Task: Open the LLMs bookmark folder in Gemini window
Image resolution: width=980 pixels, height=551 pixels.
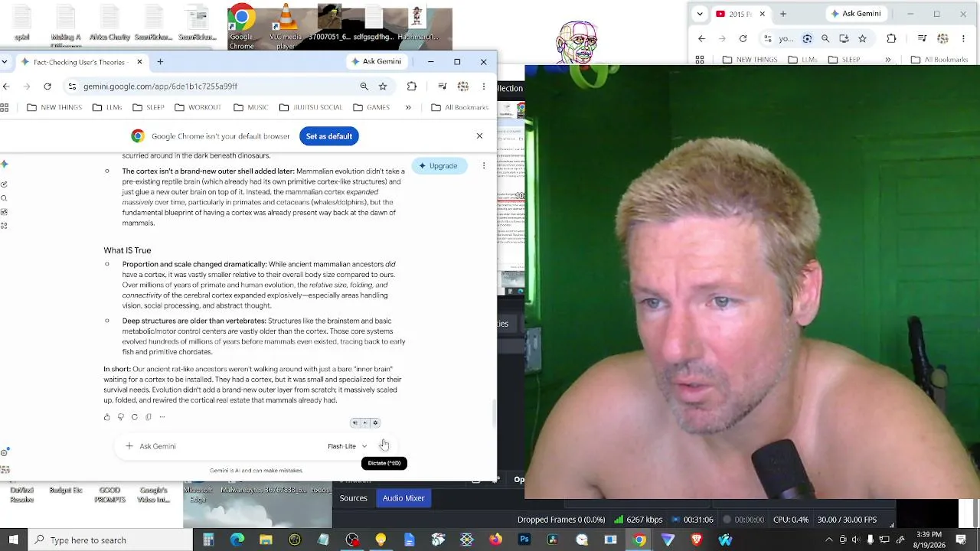Action: (x=107, y=107)
